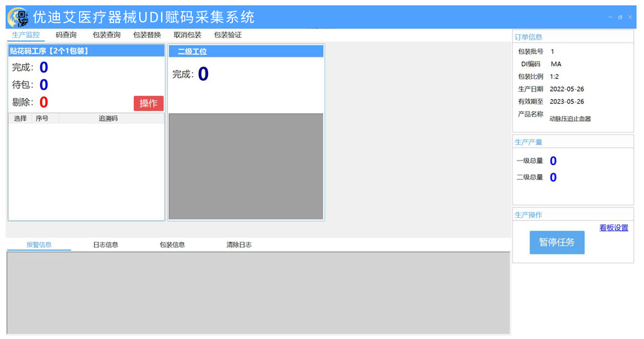Switch to 生产监控 tab

[x=26, y=35]
